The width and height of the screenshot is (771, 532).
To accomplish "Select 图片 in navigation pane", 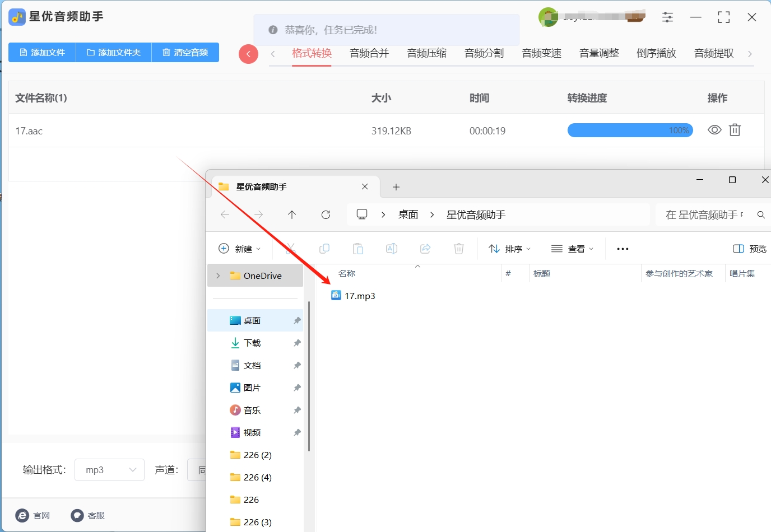I will pyautogui.click(x=256, y=388).
